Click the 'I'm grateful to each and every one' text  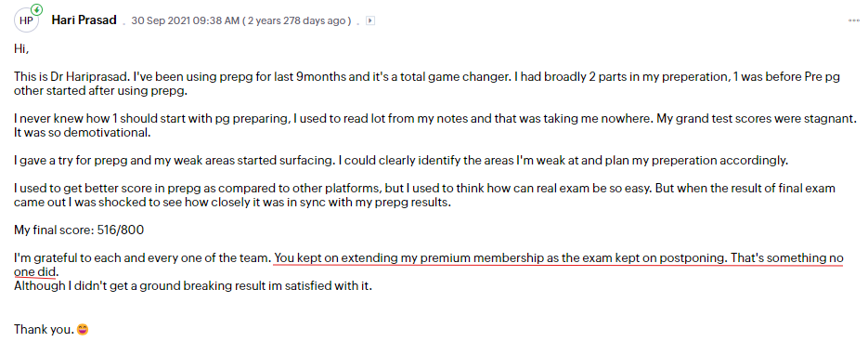[142, 257]
